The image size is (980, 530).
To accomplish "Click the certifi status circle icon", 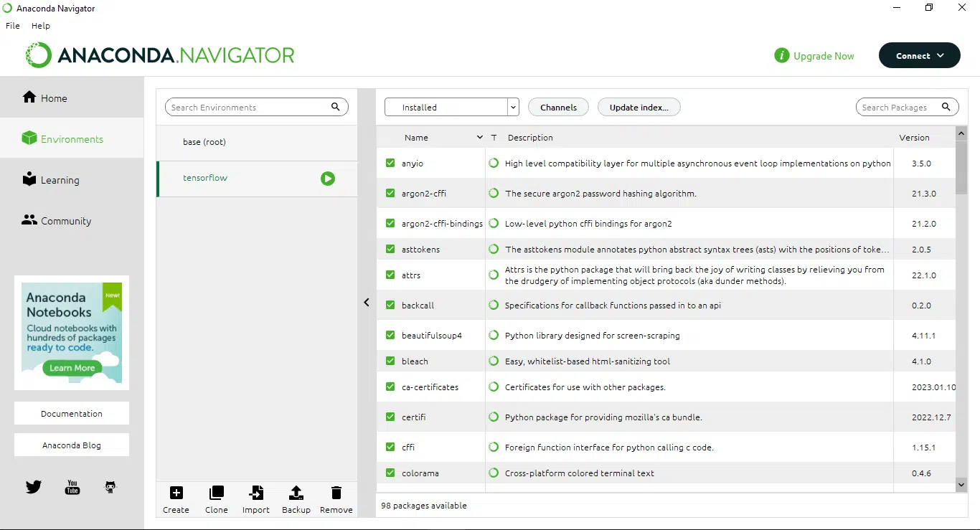I will coord(494,417).
